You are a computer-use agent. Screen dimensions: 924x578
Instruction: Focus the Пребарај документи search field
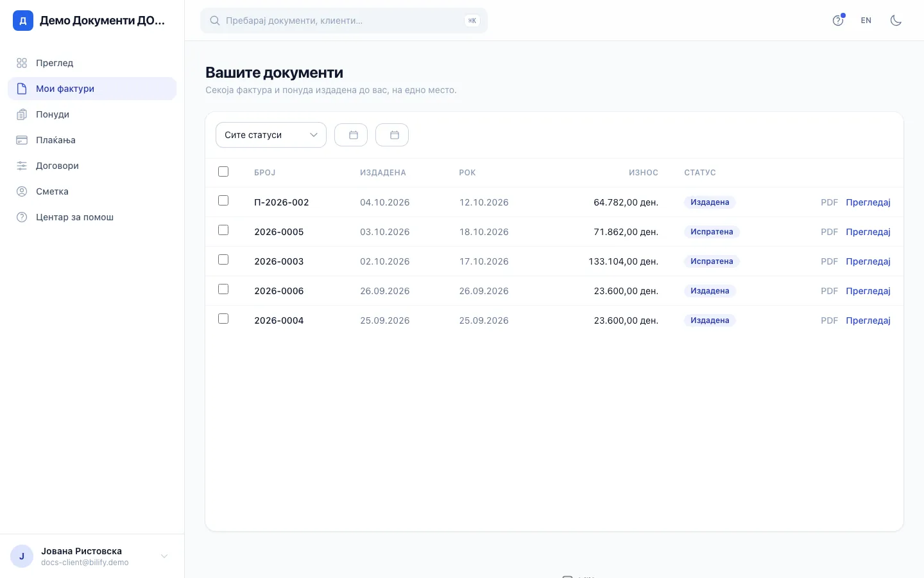pyautogui.click(x=344, y=21)
